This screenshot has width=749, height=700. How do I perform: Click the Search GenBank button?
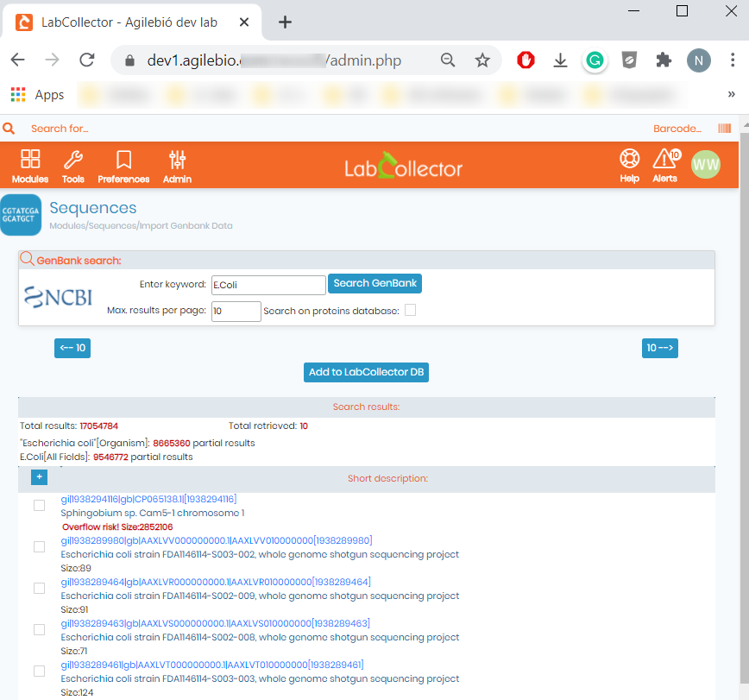375,283
